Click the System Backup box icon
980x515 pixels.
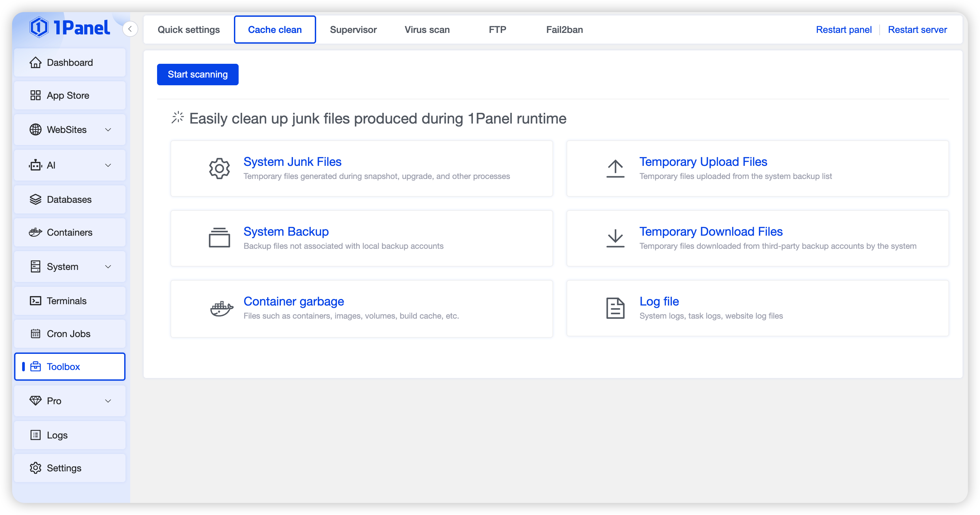click(219, 238)
